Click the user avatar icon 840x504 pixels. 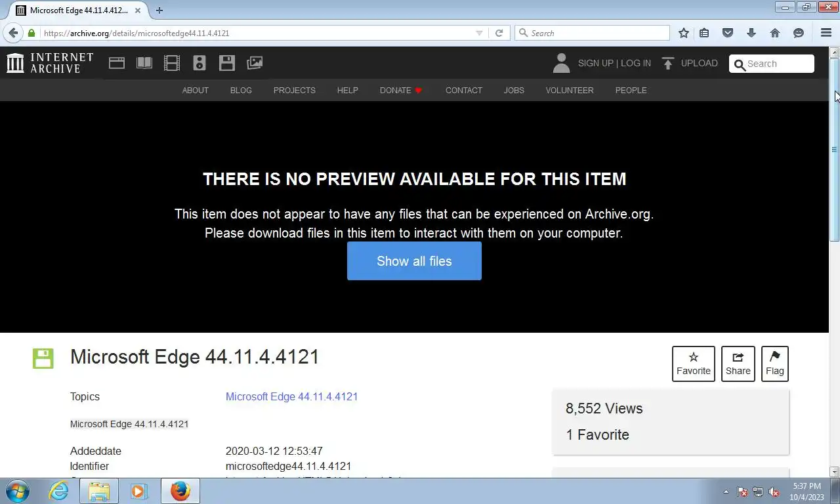561,63
